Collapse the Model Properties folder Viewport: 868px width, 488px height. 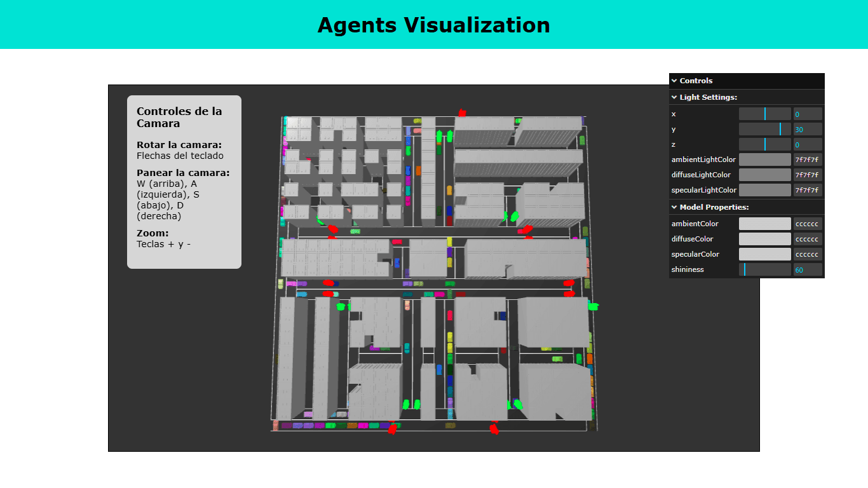click(x=714, y=207)
